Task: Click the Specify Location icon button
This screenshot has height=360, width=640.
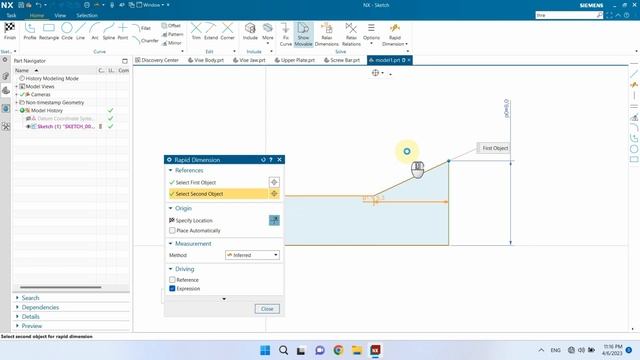Action: [274, 220]
